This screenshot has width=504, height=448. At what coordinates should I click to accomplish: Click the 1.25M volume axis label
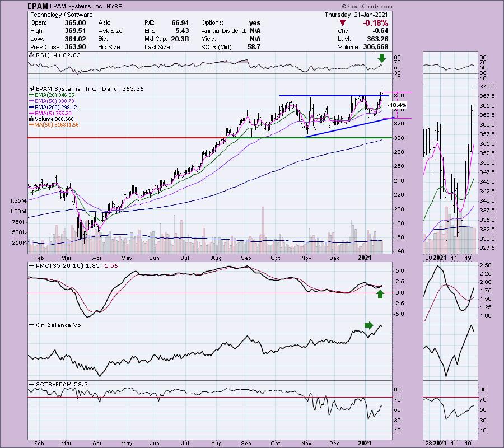click(18, 201)
